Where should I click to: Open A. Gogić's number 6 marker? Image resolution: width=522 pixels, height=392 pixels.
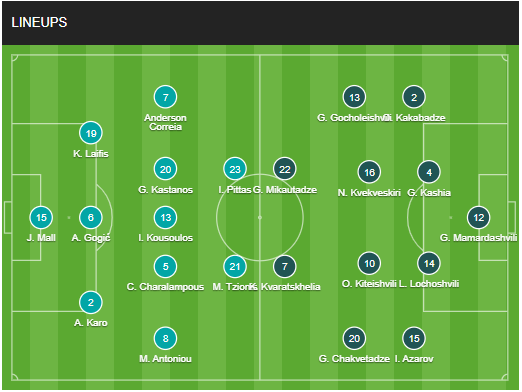[91, 218]
